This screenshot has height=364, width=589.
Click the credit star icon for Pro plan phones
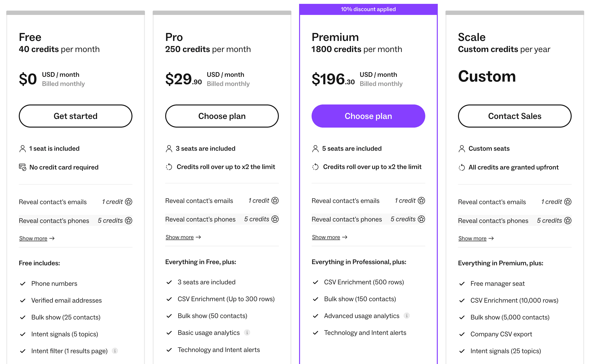coord(275,219)
